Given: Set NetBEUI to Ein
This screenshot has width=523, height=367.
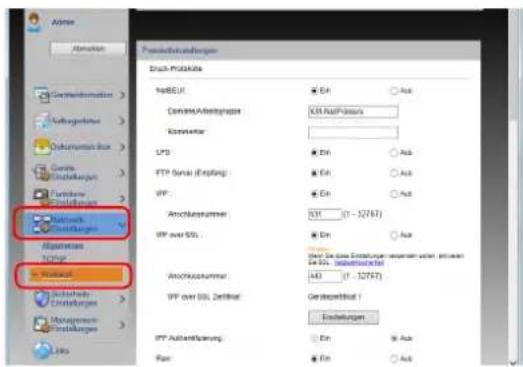Looking at the screenshot, I should click(x=314, y=91).
